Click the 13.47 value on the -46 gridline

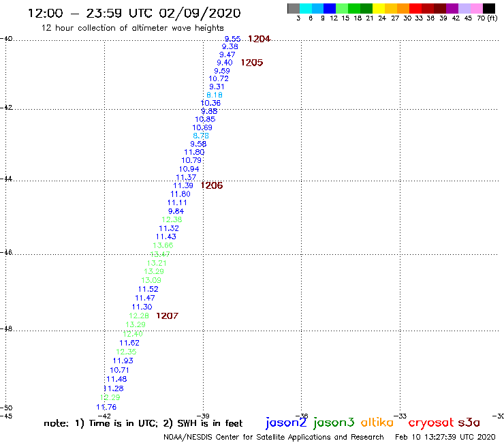point(160,254)
